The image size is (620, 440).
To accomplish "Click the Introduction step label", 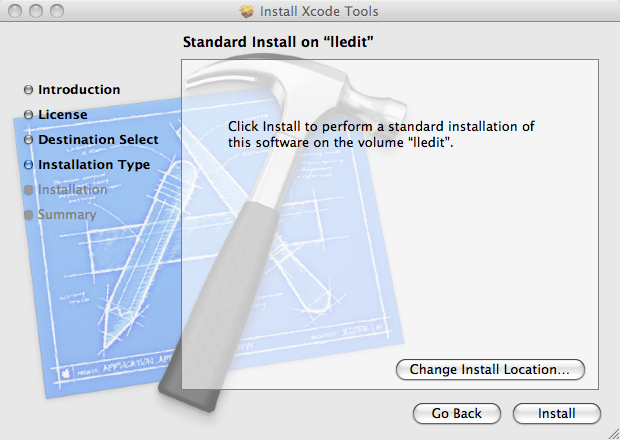I will [x=79, y=90].
